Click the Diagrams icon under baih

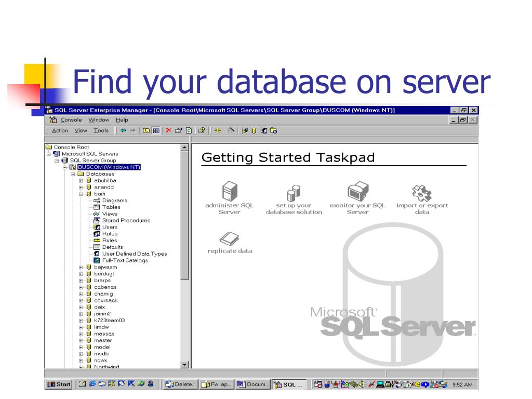pyautogui.click(x=97, y=201)
